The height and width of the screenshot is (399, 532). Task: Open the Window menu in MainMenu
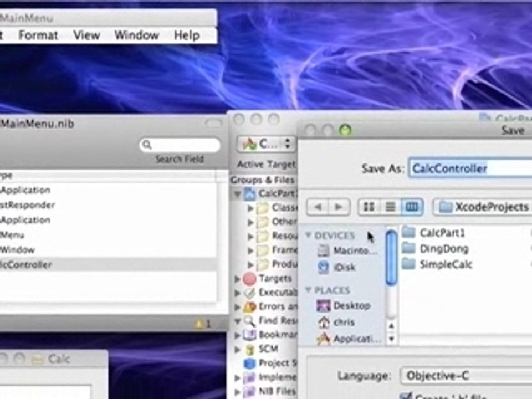pyautogui.click(x=137, y=35)
